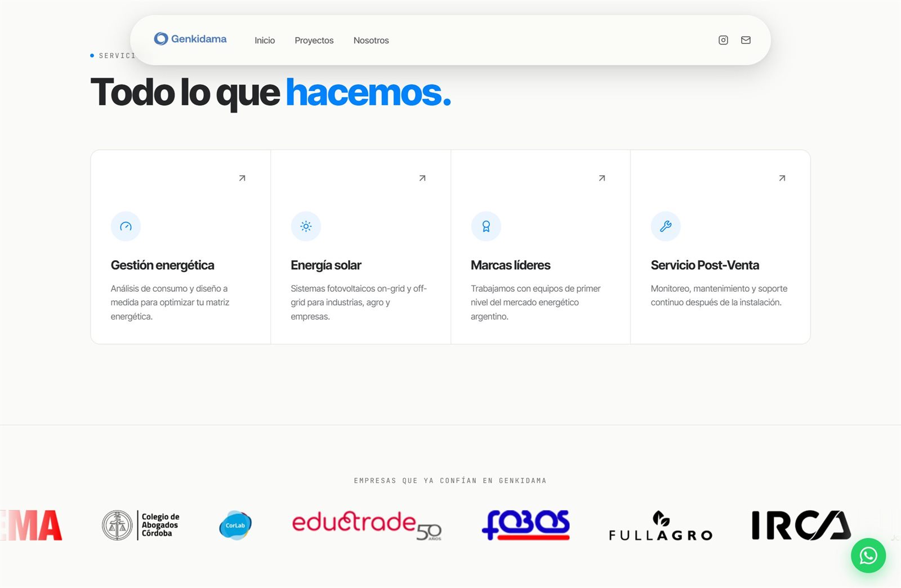Image resolution: width=901 pixels, height=588 pixels.
Task: Open arrow on Servicio Post-Venta card
Action: (782, 178)
